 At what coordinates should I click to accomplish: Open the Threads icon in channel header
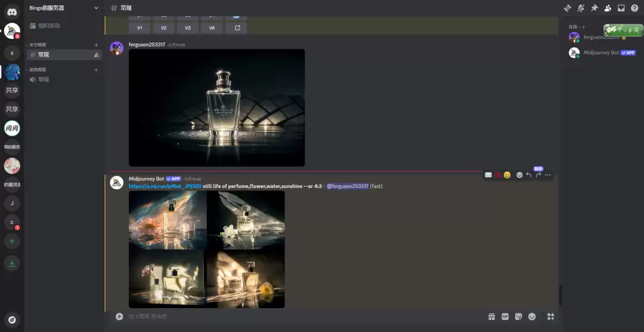click(x=567, y=8)
